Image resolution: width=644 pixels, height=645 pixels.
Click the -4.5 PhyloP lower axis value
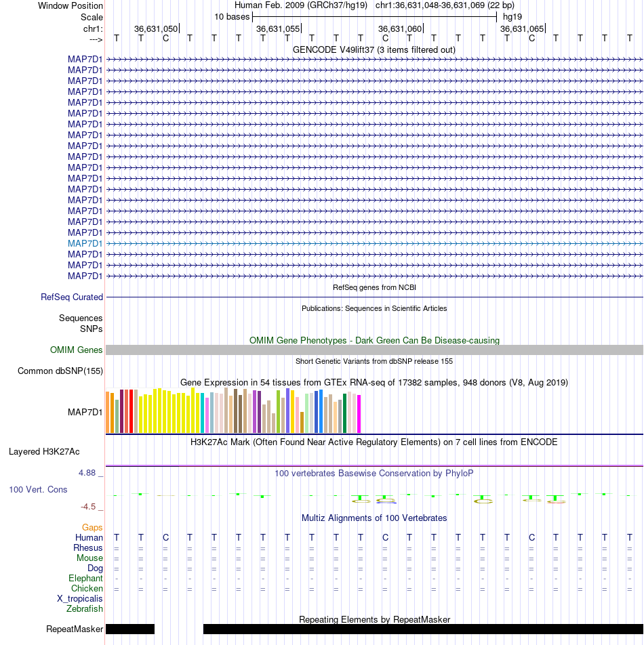89,507
